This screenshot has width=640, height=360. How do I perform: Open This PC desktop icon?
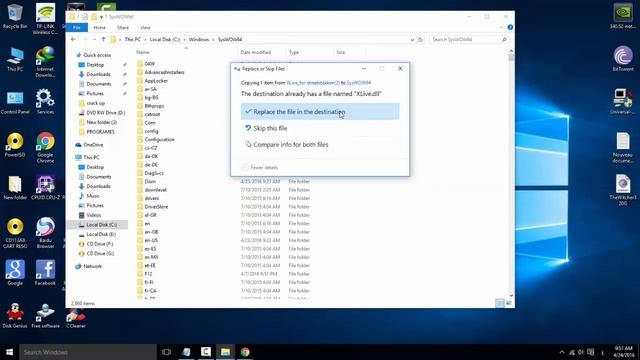click(x=15, y=59)
